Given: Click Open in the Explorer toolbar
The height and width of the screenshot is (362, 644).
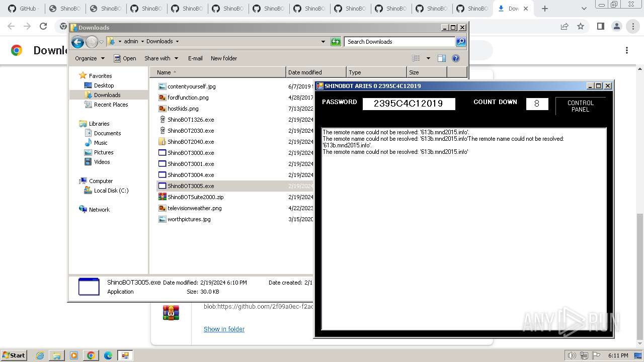Looking at the screenshot, I should tap(125, 58).
